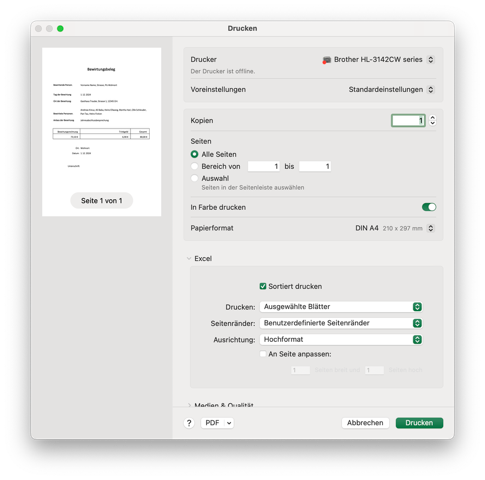The width and height of the screenshot is (485, 480).
Task: Open the Seitenränder dropdown
Action: tap(341, 323)
